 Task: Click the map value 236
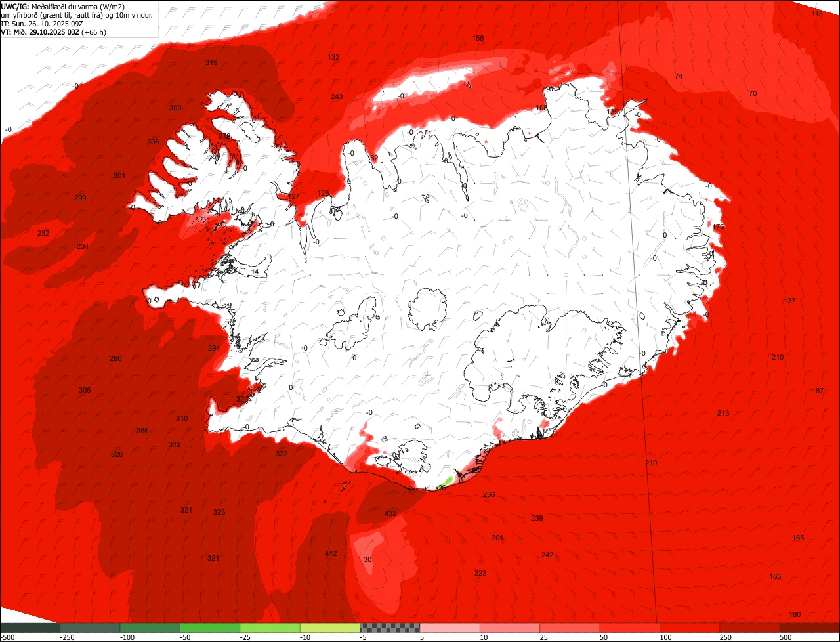[489, 495]
